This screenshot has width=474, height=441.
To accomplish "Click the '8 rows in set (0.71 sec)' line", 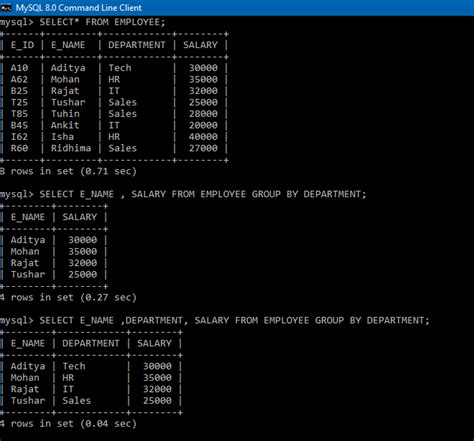I will (x=68, y=171).
